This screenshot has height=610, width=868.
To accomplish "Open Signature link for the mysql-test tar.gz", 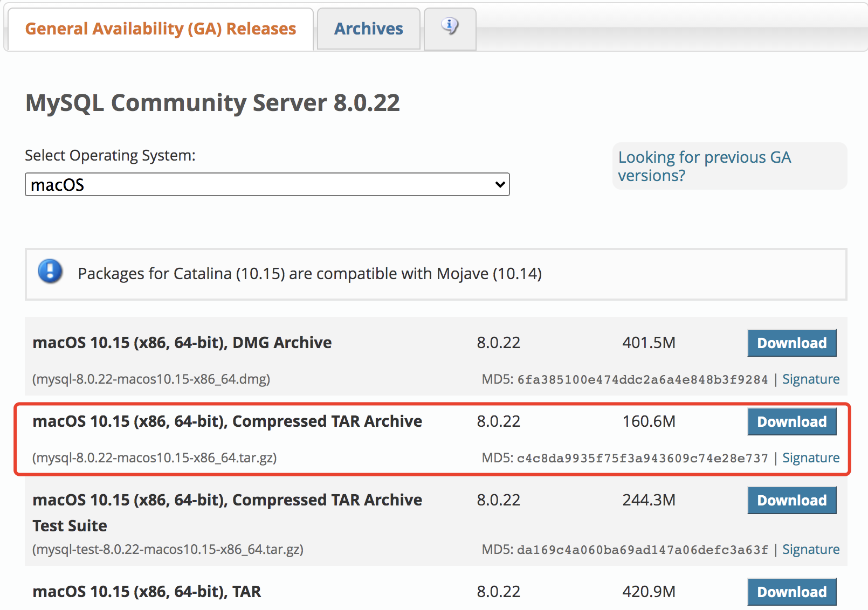I will pos(811,550).
